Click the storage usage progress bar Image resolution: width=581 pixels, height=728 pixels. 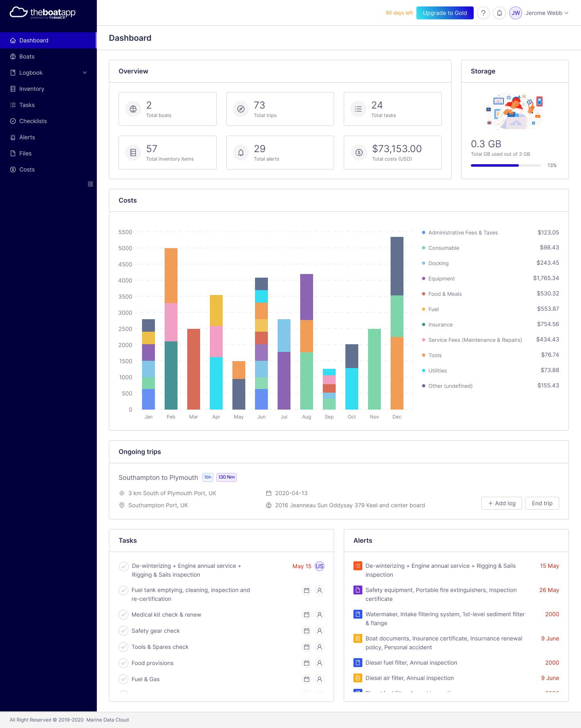[506, 165]
